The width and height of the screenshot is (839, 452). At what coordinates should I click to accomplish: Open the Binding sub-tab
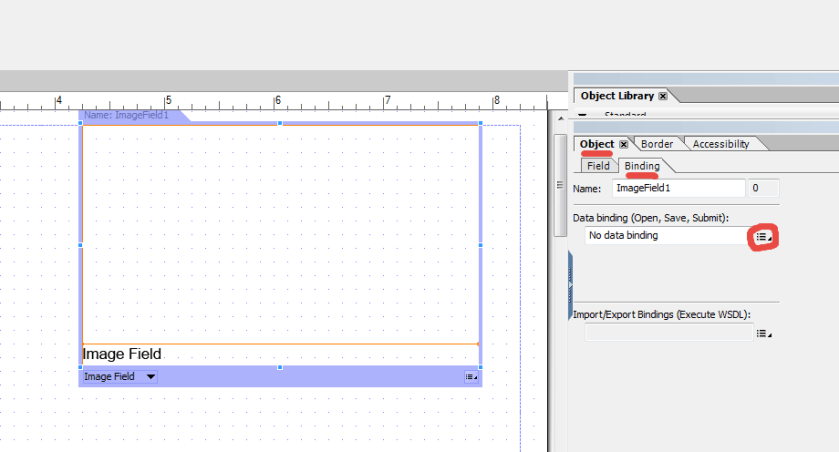(642, 166)
